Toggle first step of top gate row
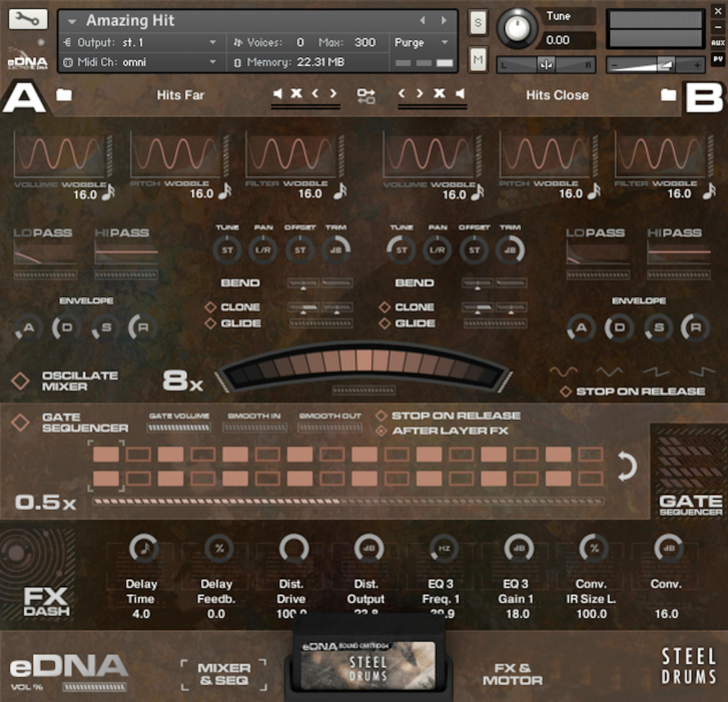The image size is (728, 702). [x=106, y=454]
